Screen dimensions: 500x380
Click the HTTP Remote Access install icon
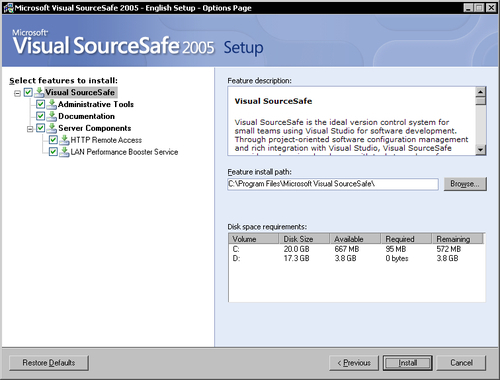(x=64, y=140)
